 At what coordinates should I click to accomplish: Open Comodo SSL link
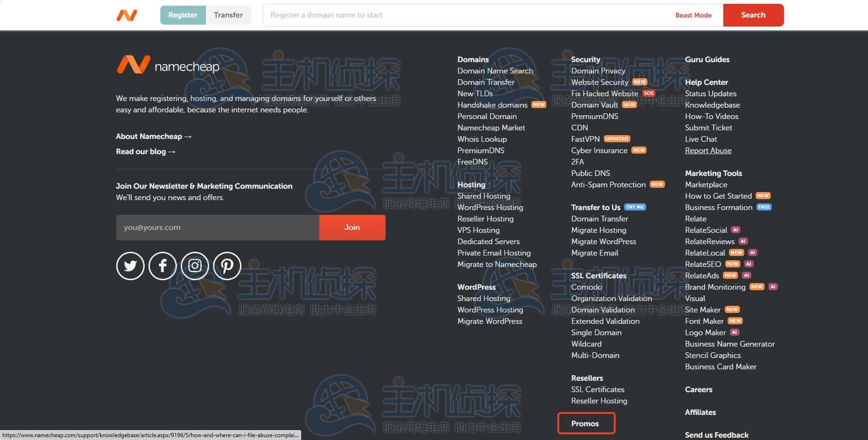click(587, 287)
